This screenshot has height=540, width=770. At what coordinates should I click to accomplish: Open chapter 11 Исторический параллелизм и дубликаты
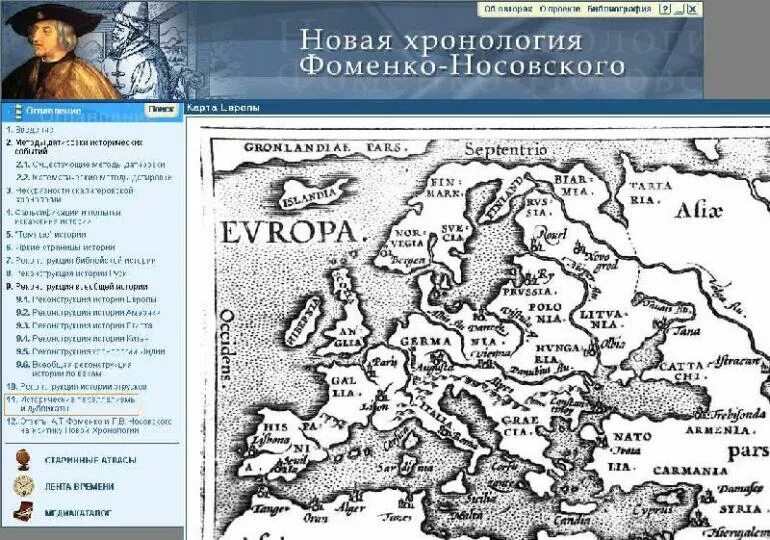pyautogui.click(x=71, y=404)
